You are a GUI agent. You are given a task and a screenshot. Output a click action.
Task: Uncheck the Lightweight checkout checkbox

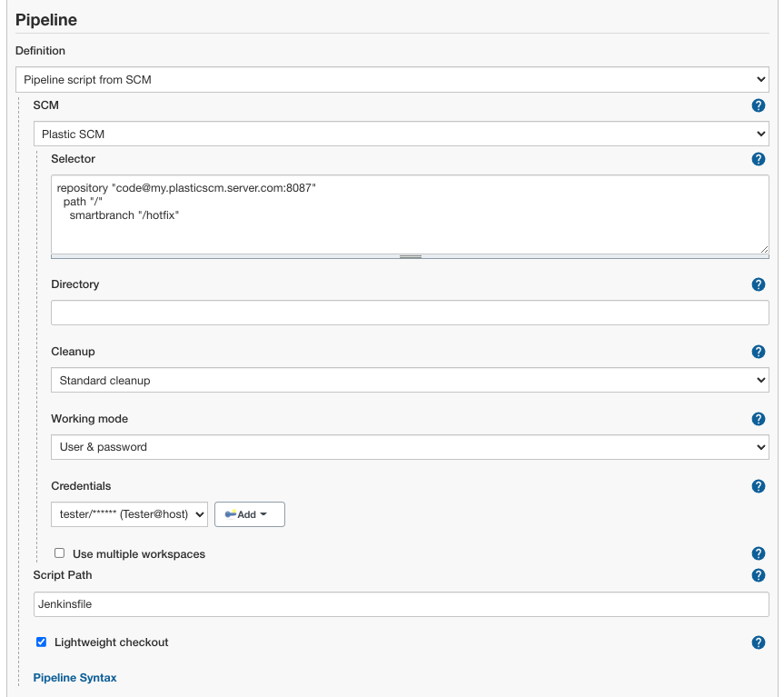(x=42, y=642)
